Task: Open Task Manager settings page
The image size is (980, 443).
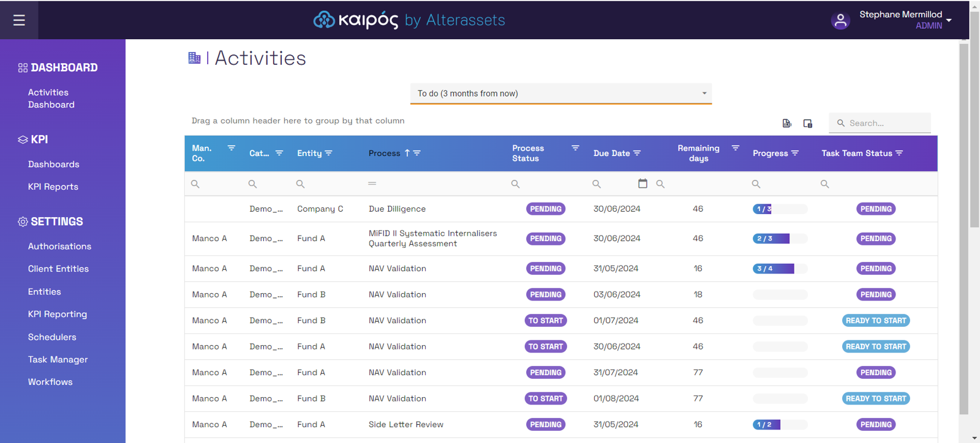Action: click(x=58, y=360)
